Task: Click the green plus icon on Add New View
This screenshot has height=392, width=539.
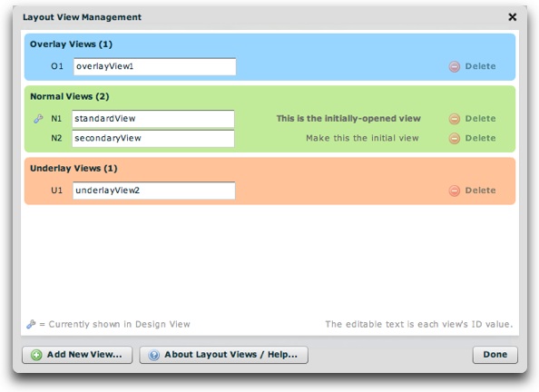Action: [x=36, y=355]
